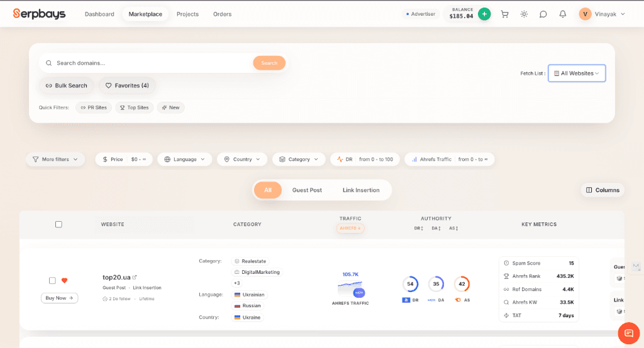This screenshot has width=644, height=348.
Task: Open the messages chat bubble icon
Action: point(543,14)
